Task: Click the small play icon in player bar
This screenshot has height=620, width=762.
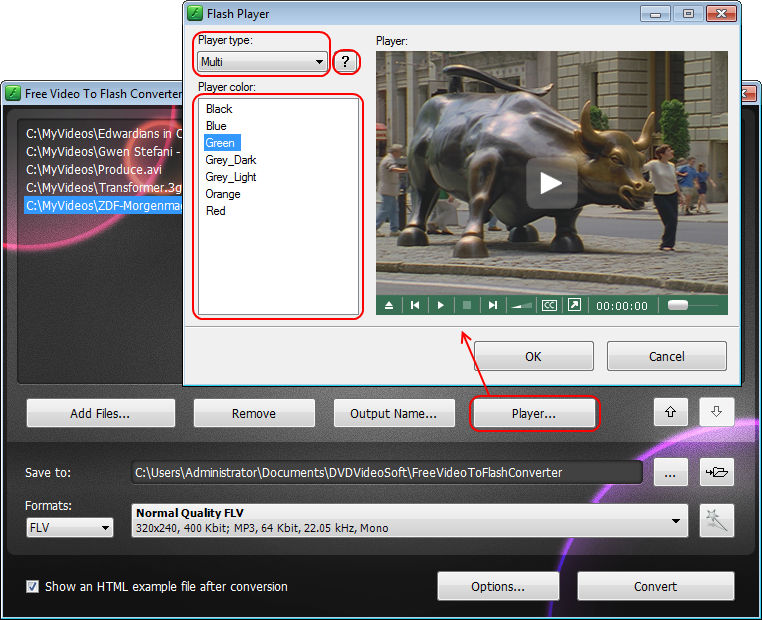Action: coord(441,306)
